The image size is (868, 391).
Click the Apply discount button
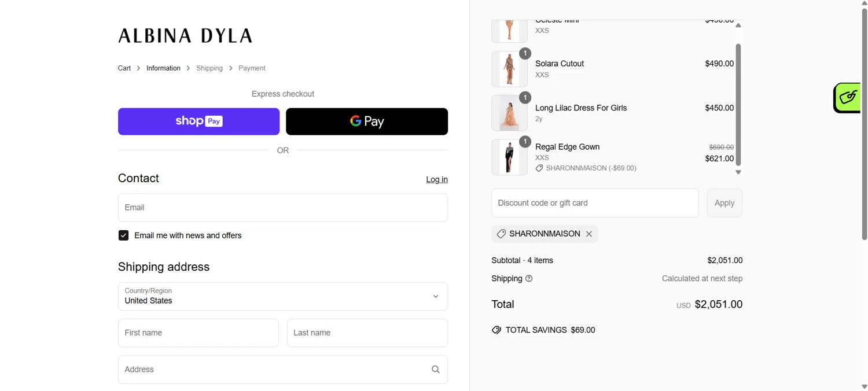[x=724, y=203]
